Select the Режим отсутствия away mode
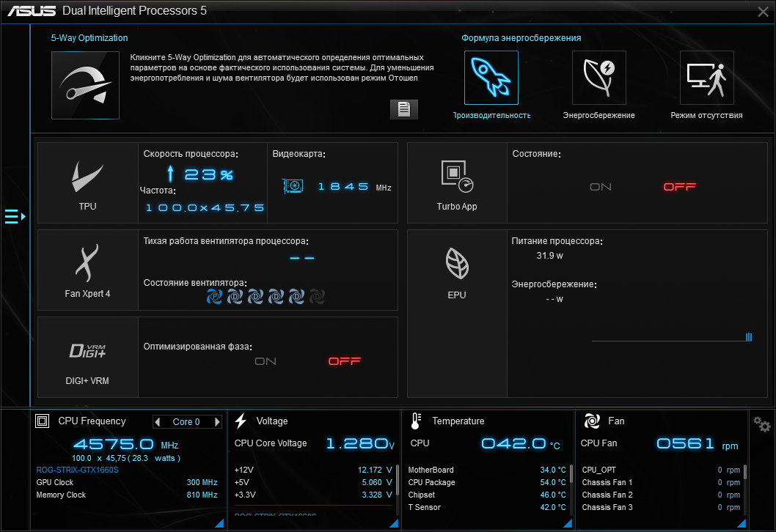Image resolution: width=776 pixels, height=532 pixels. point(707,78)
